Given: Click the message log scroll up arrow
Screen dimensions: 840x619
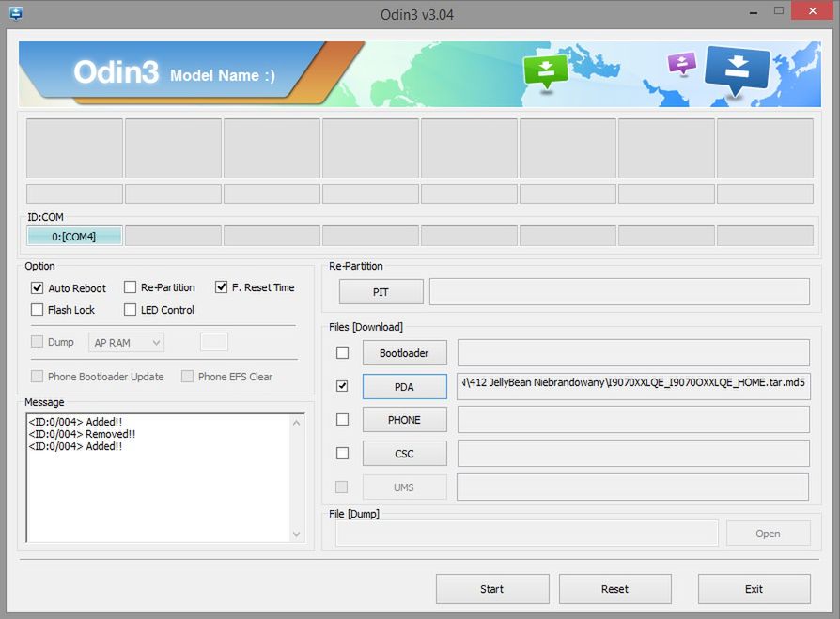Looking at the screenshot, I should (297, 423).
